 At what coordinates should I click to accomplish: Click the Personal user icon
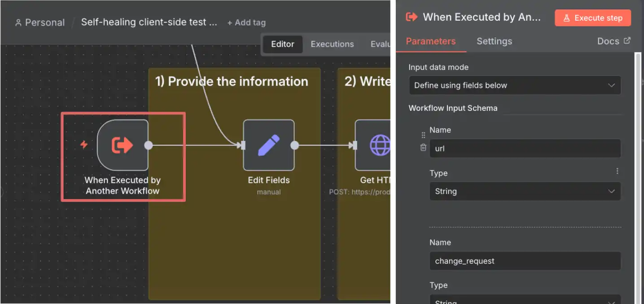pos(18,22)
